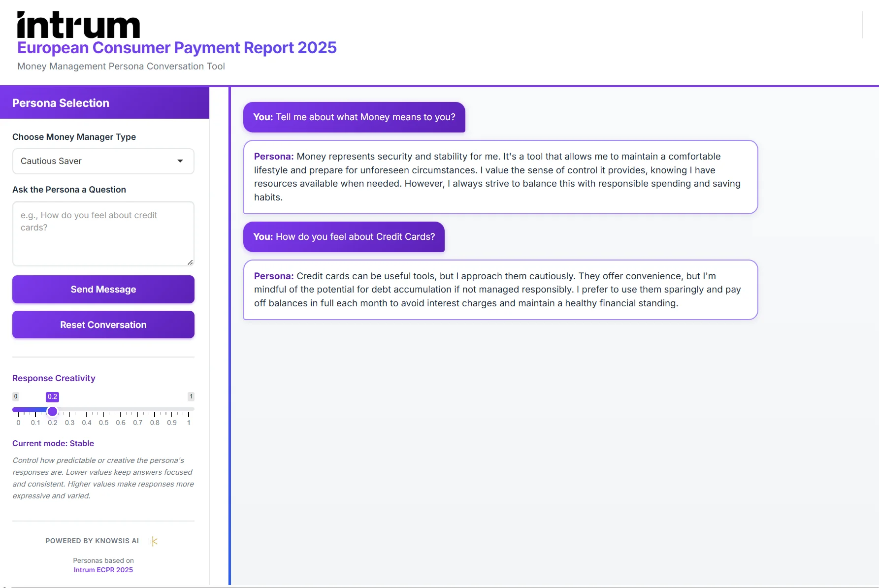The image size is (879, 588).
Task: Click the Knowsis AI "k" icon
Action: tap(153, 541)
